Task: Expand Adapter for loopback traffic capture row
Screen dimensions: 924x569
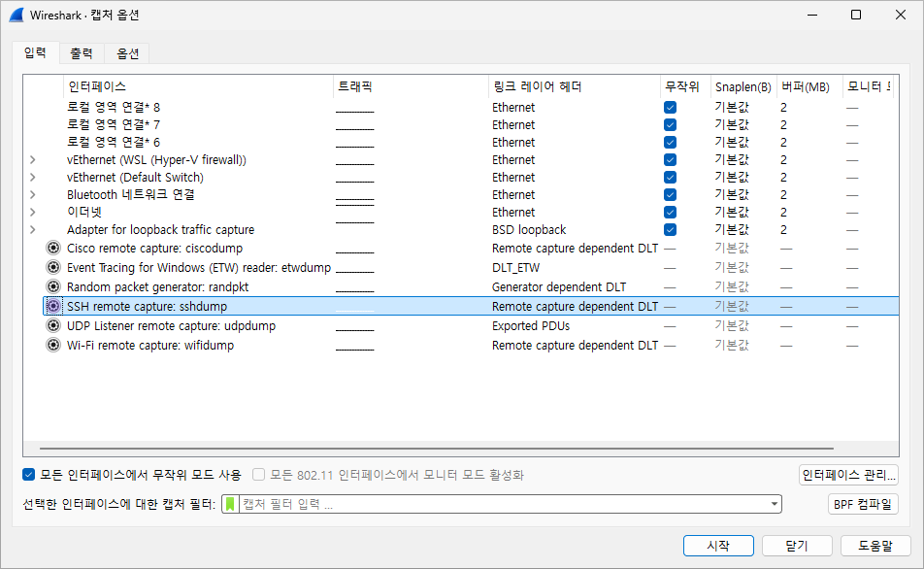Action: tap(32, 229)
